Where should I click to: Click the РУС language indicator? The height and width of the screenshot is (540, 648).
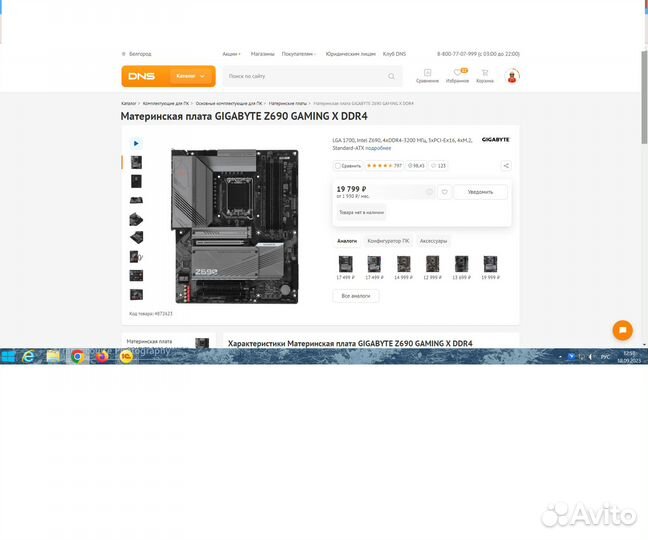pos(605,357)
